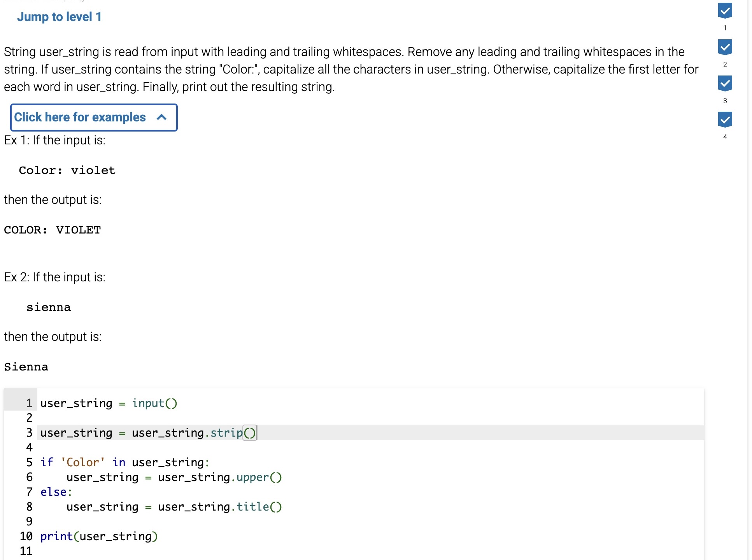Select the level 3 checkmark badge

pyautogui.click(x=725, y=83)
